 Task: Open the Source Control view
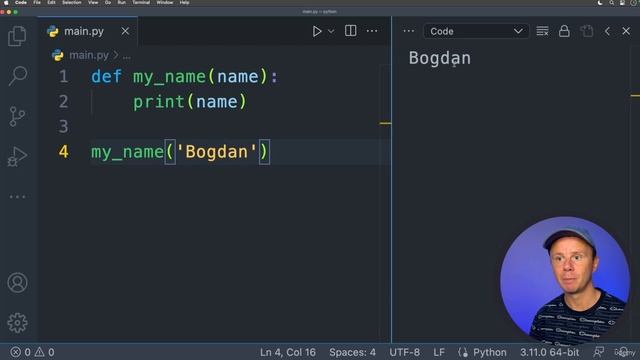point(17,117)
